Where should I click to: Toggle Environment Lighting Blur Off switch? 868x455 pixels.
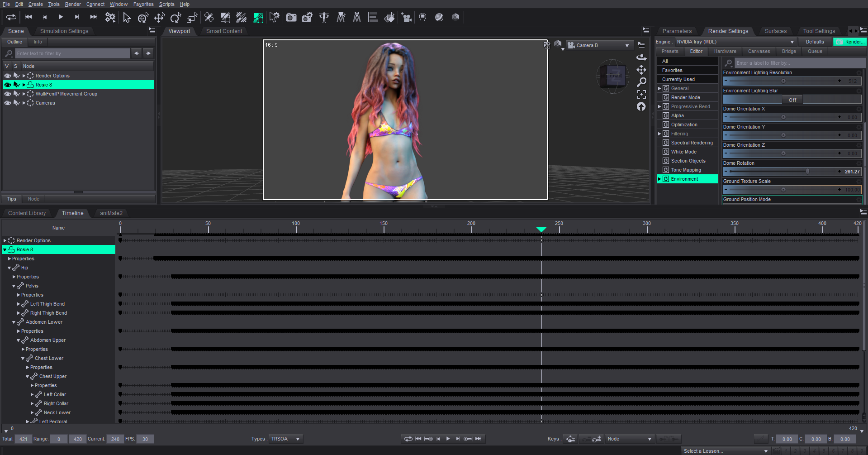[x=792, y=100]
